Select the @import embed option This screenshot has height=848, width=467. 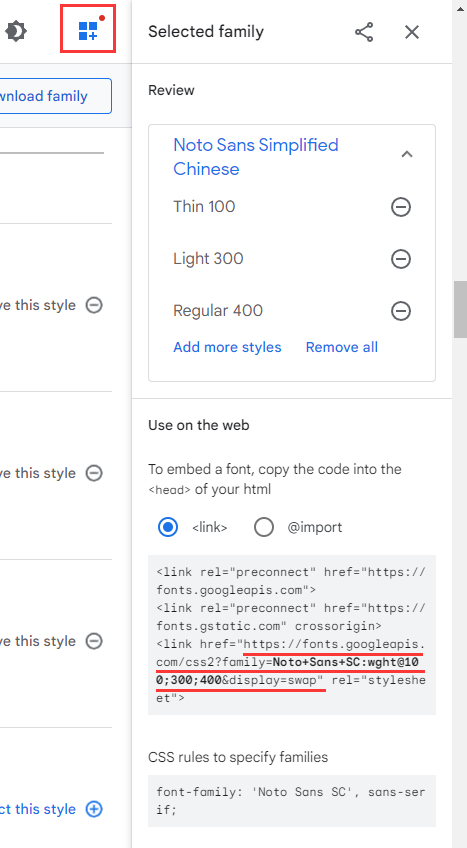pyautogui.click(x=263, y=527)
